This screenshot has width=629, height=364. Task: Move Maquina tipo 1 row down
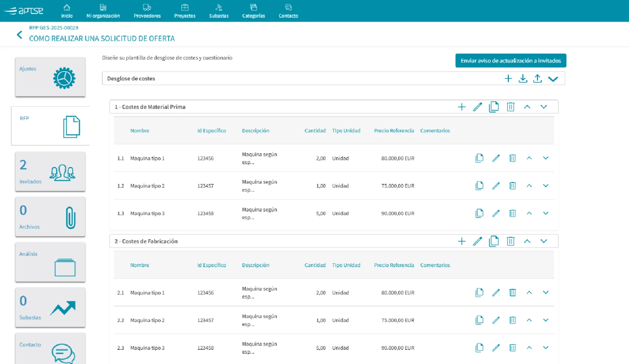545,158
